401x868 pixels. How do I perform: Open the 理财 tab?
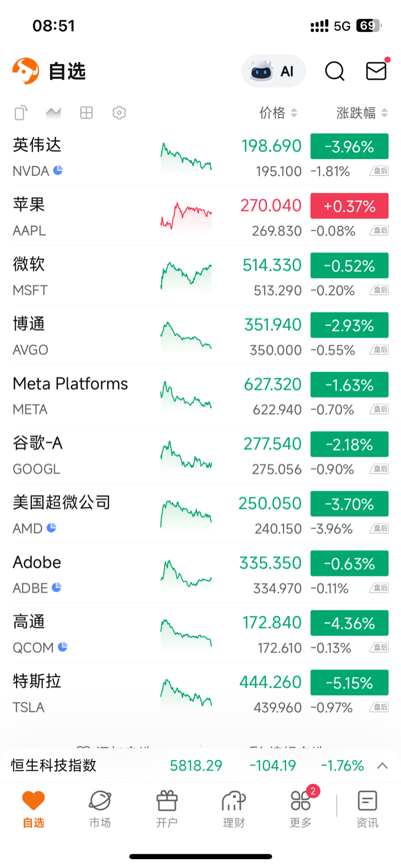[x=233, y=808]
